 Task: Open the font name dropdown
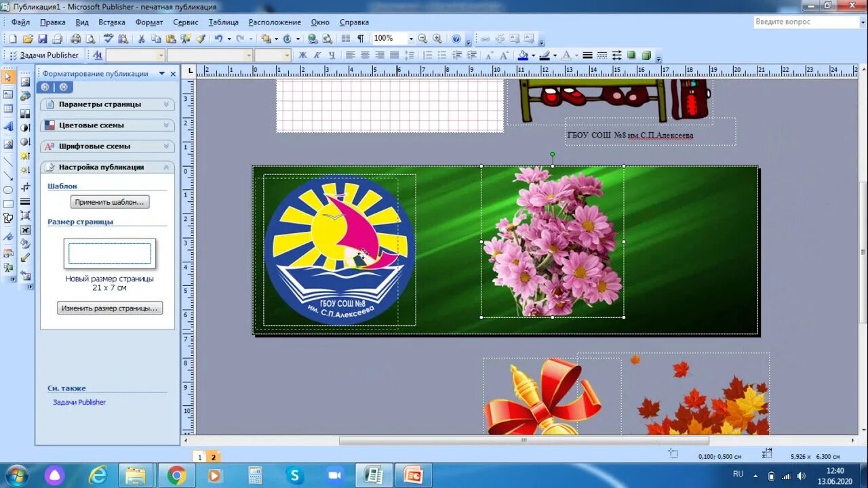[x=249, y=55]
